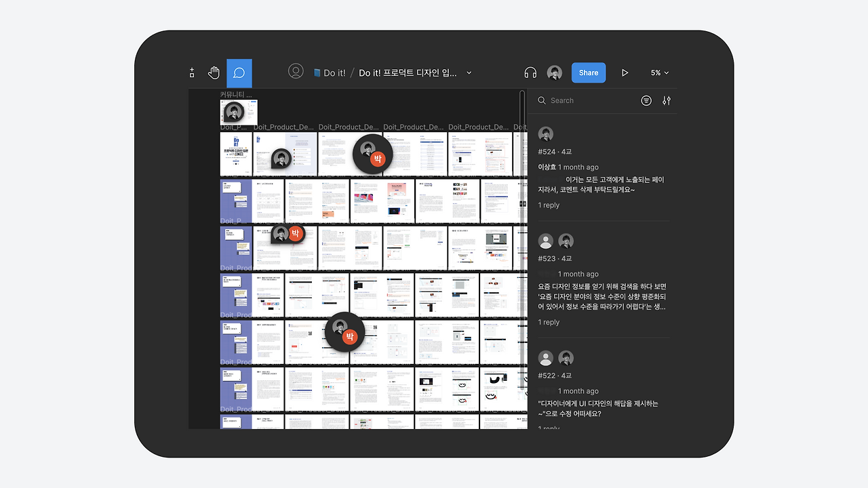Open comment text starting with 디자이너에게 UI
The height and width of the screenshot is (488, 868).
598,409
